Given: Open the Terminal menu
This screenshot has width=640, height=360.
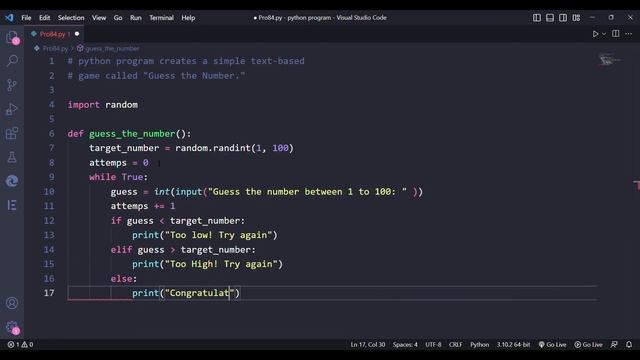Looking at the screenshot, I should tap(161, 18).
